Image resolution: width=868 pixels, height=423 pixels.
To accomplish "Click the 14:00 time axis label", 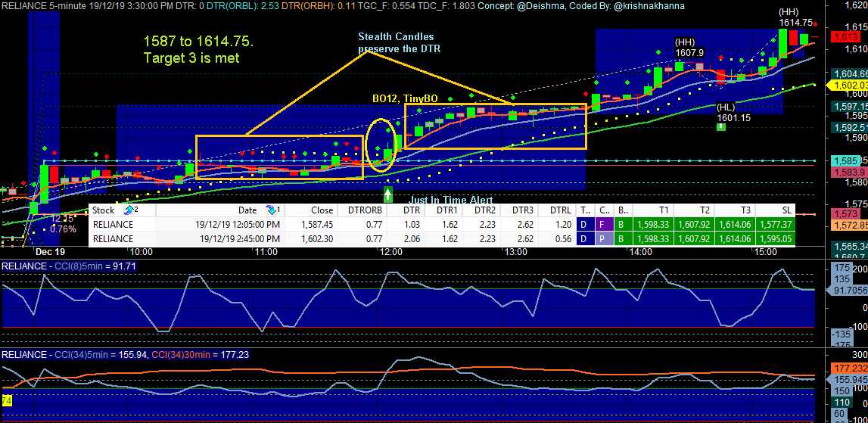I will 640,252.
